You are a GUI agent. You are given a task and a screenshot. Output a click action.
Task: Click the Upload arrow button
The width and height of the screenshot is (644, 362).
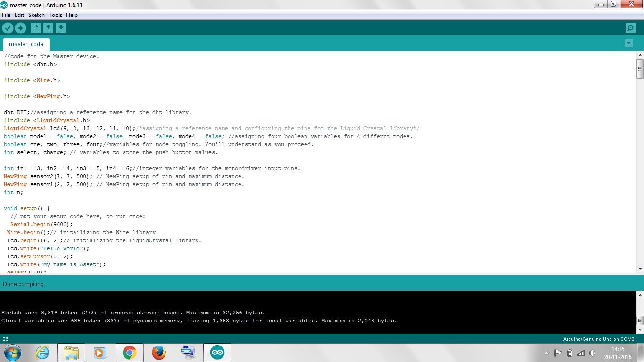(21, 28)
